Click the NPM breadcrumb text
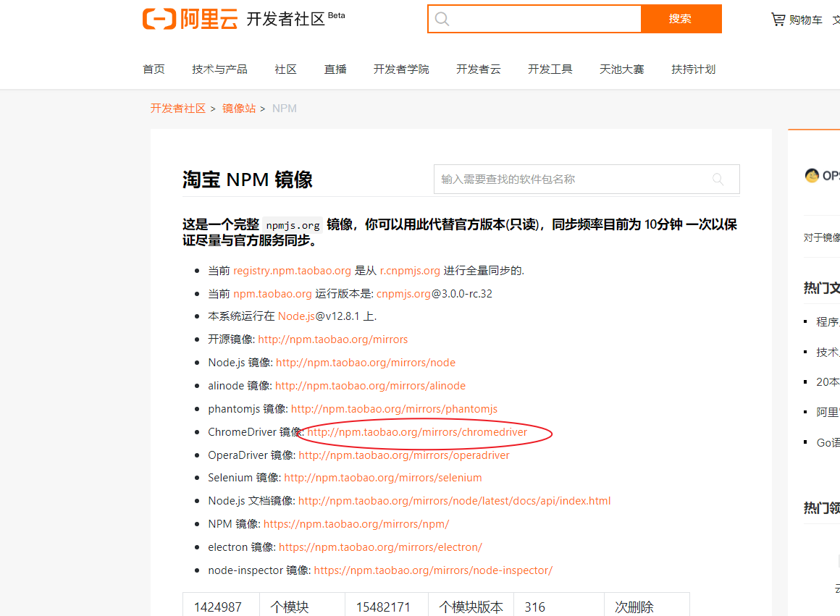 [285, 108]
